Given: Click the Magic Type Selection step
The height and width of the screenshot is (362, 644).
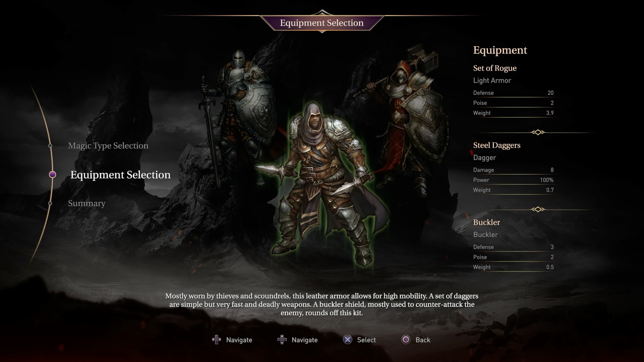Looking at the screenshot, I should (x=108, y=145).
